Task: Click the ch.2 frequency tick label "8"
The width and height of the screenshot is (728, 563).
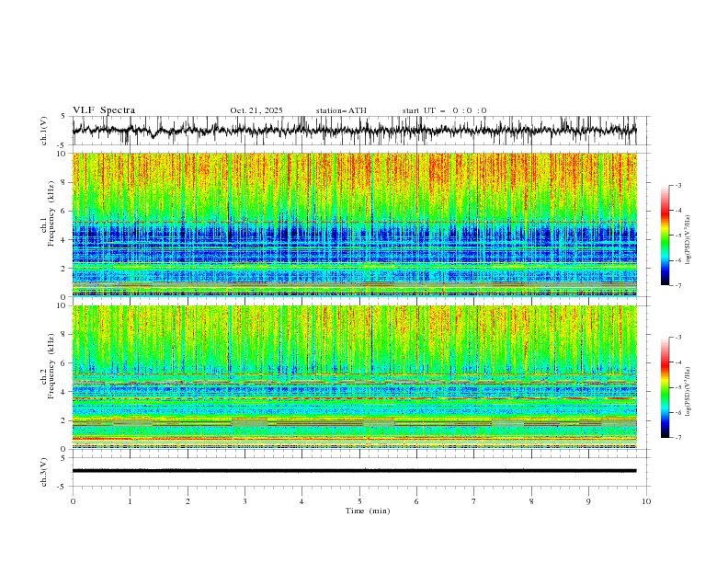Action: (64, 335)
